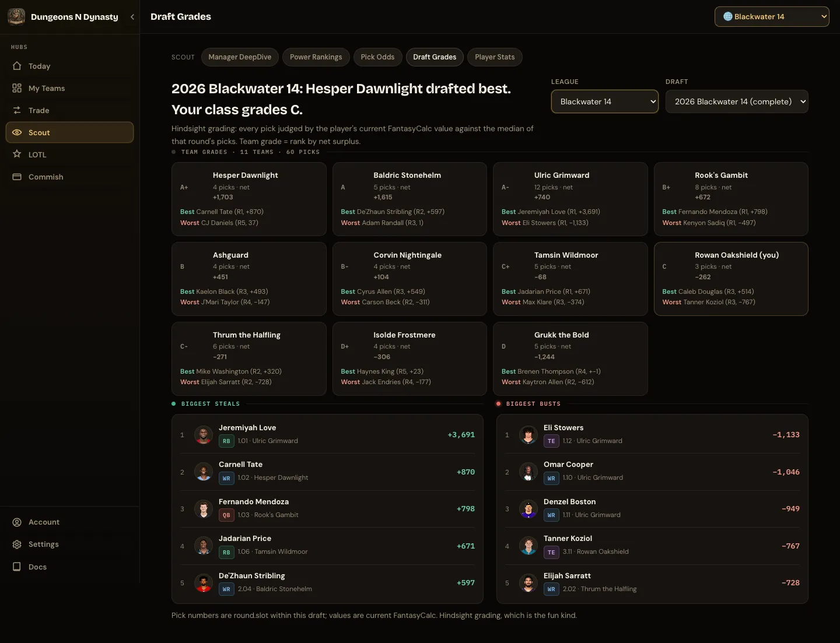Viewport: 840px width, 643px height.
Task: Click Jeremiyah Love's player avatar
Action: (x=204, y=435)
